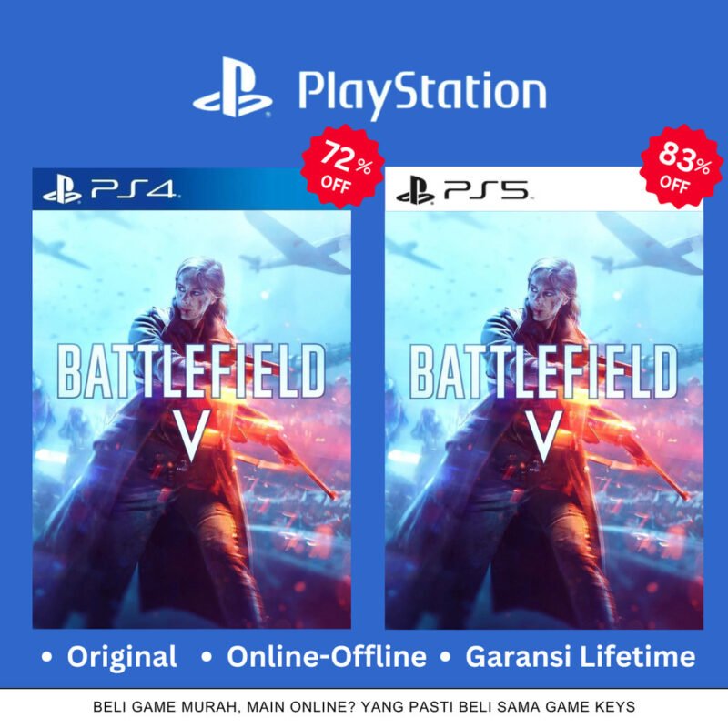Click the BATTLEFIELD title on PS5 cover
This screenshot has height=728, width=728.
543,371
